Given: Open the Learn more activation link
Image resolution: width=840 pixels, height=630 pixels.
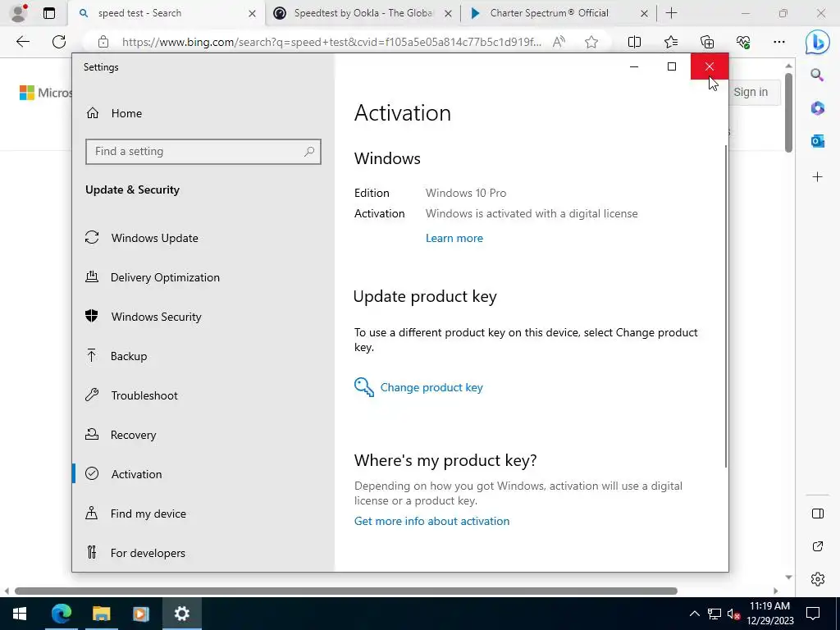Looking at the screenshot, I should click(454, 239).
